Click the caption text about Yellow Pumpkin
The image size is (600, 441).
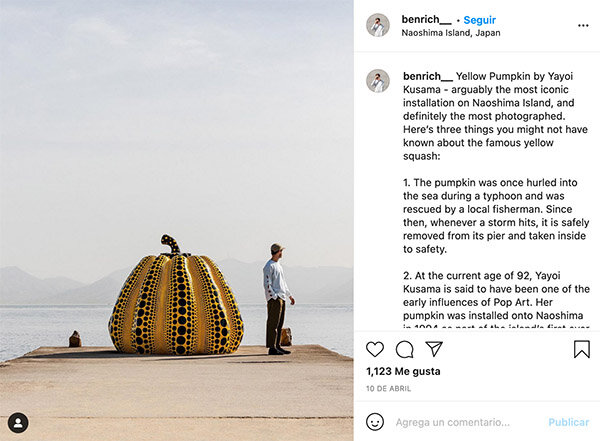(496, 116)
